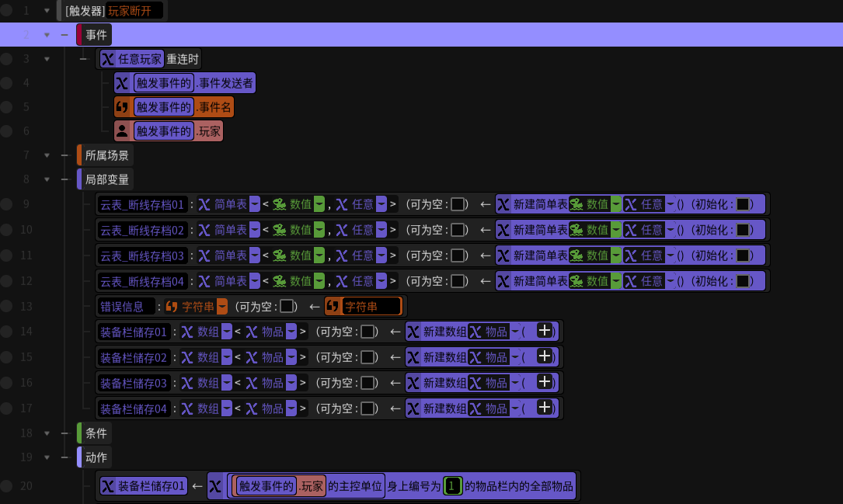Click the person icon on the 触发事件的.玩家 row
The image size is (843, 504).
[x=122, y=131]
